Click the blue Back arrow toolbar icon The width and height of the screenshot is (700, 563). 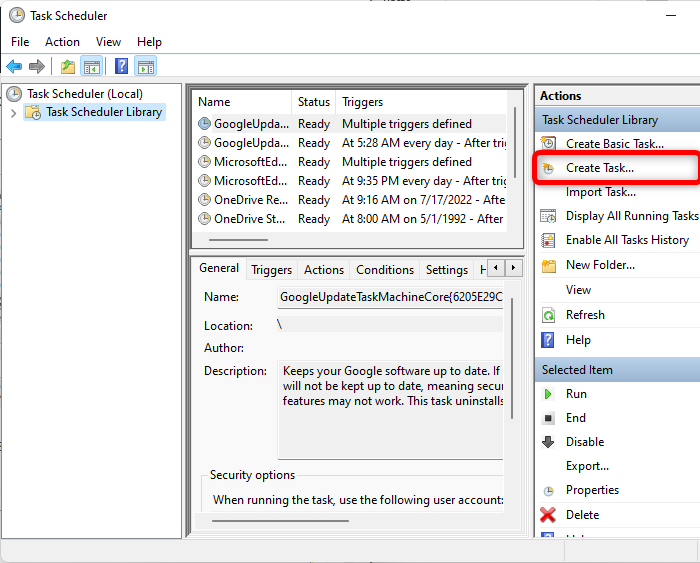[14, 67]
